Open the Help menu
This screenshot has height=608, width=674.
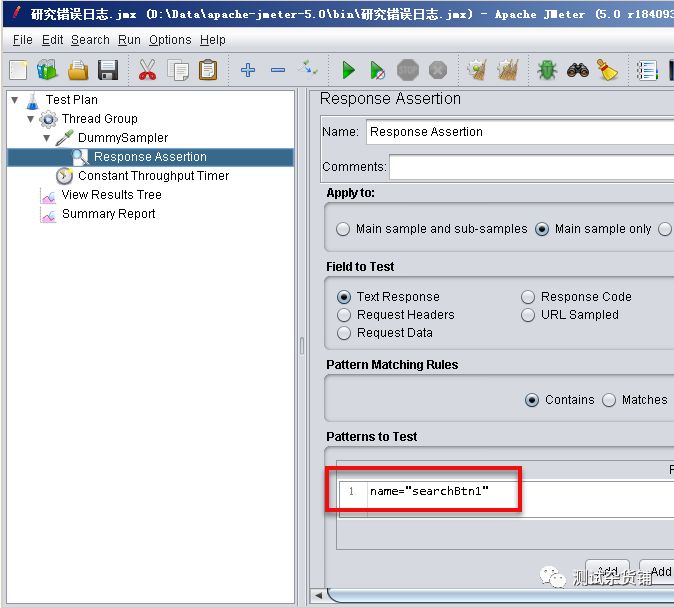point(212,40)
